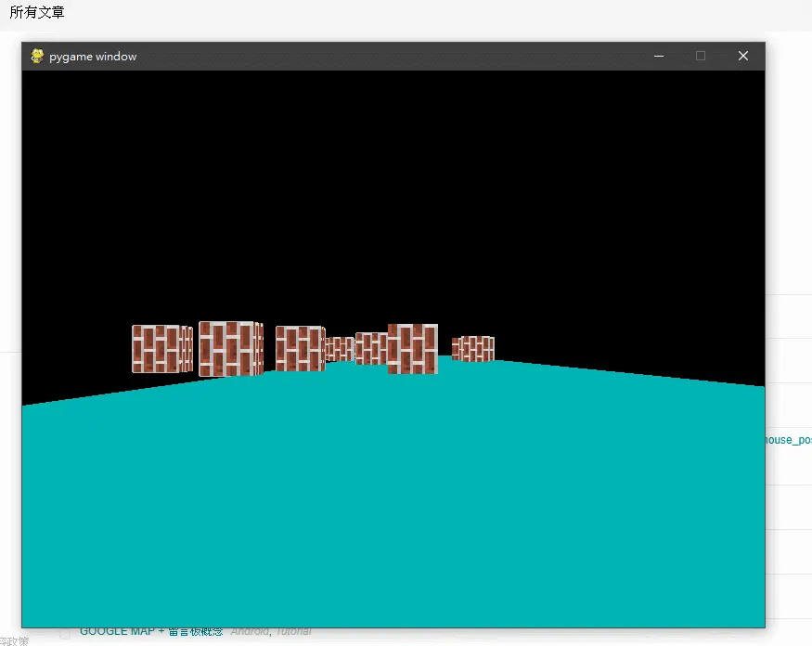
Task: Open the "GOOGLE MAP + 留言板概念" article link
Action: coord(151,631)
